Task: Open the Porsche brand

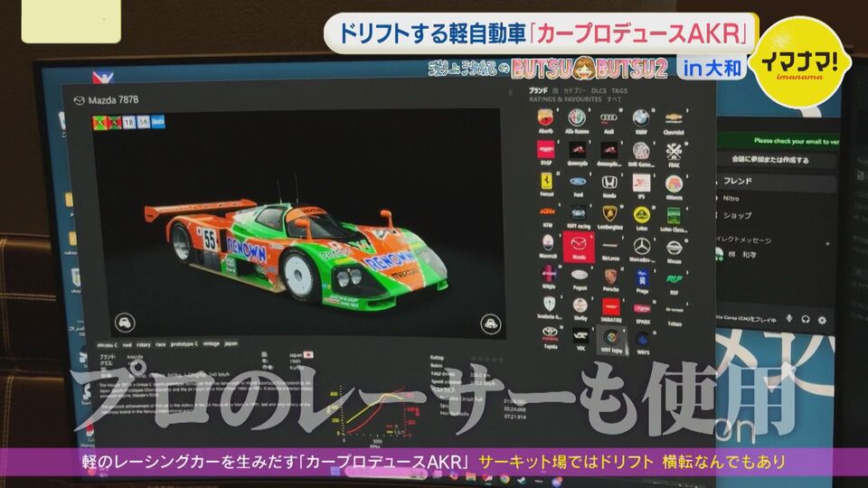Action: [610, 277]
